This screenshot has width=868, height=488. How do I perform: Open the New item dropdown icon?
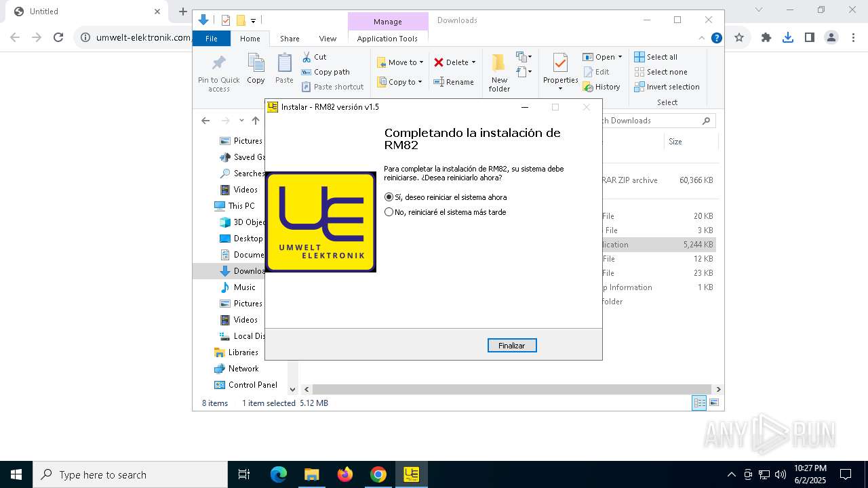tap(524, 57)
